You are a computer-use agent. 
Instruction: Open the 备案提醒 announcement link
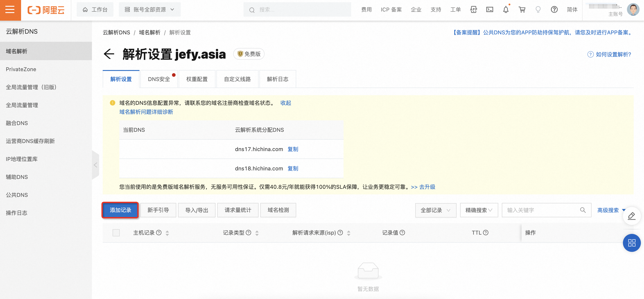542,33
